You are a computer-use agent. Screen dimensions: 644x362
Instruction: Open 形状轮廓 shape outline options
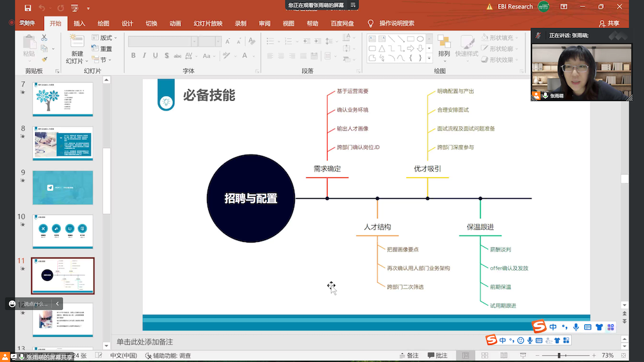pos(500,48)
